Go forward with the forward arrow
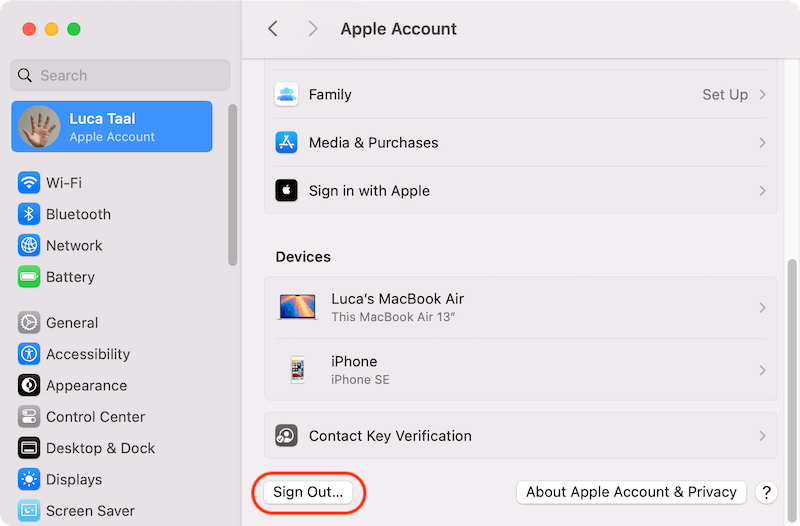Image resolution: width=800 pixels, height=526 pixels. [x=313, y=29]
